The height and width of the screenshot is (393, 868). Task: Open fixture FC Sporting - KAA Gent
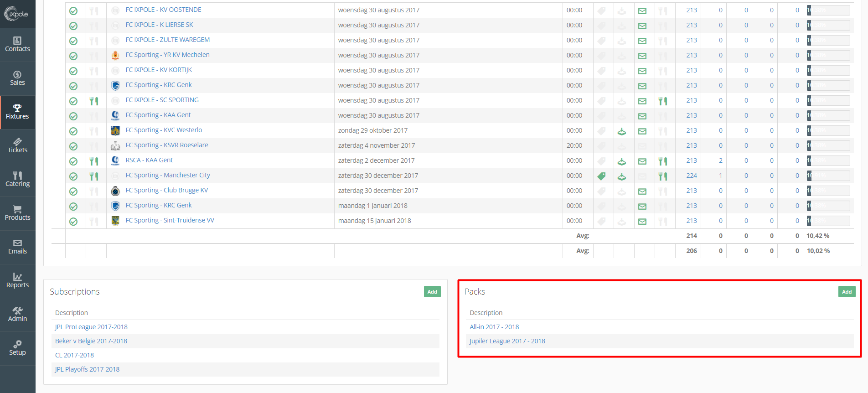[158, 115]
